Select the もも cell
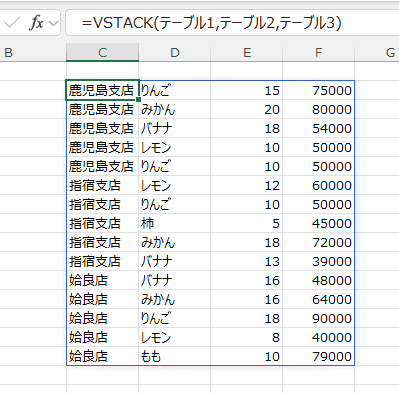399x393 pixels. click(x=175, y=356)
